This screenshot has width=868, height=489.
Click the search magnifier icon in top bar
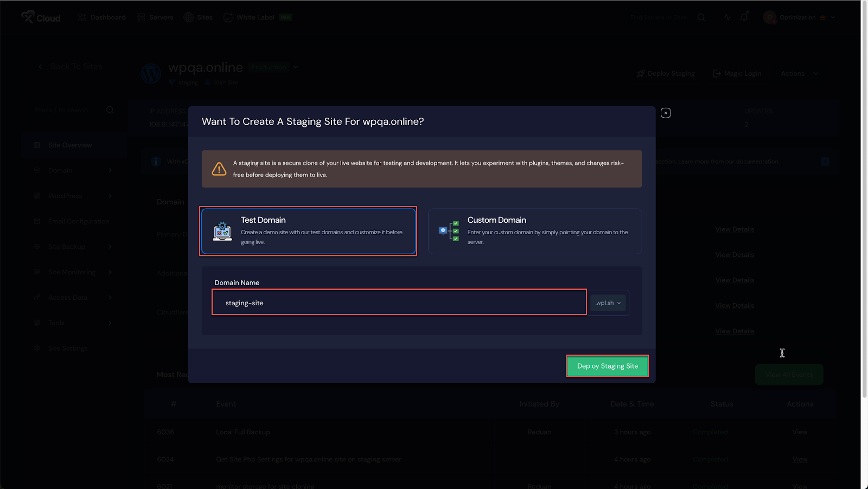coord(701,17)
